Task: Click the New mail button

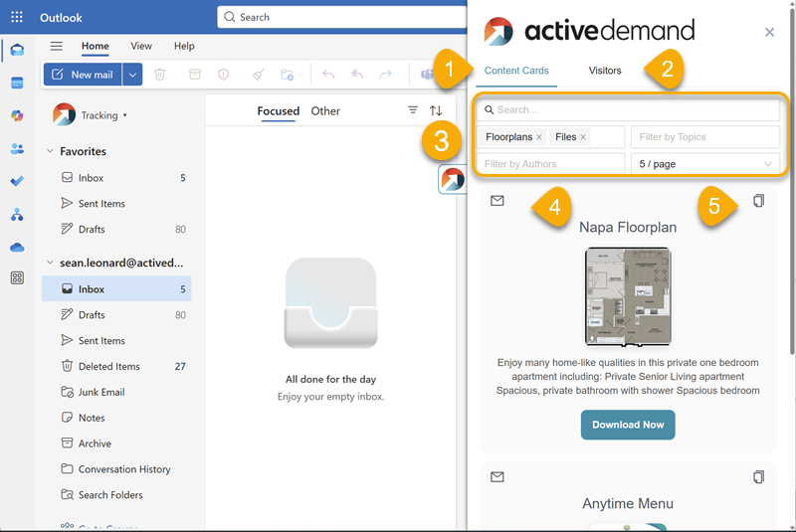Action: (83, 75)
